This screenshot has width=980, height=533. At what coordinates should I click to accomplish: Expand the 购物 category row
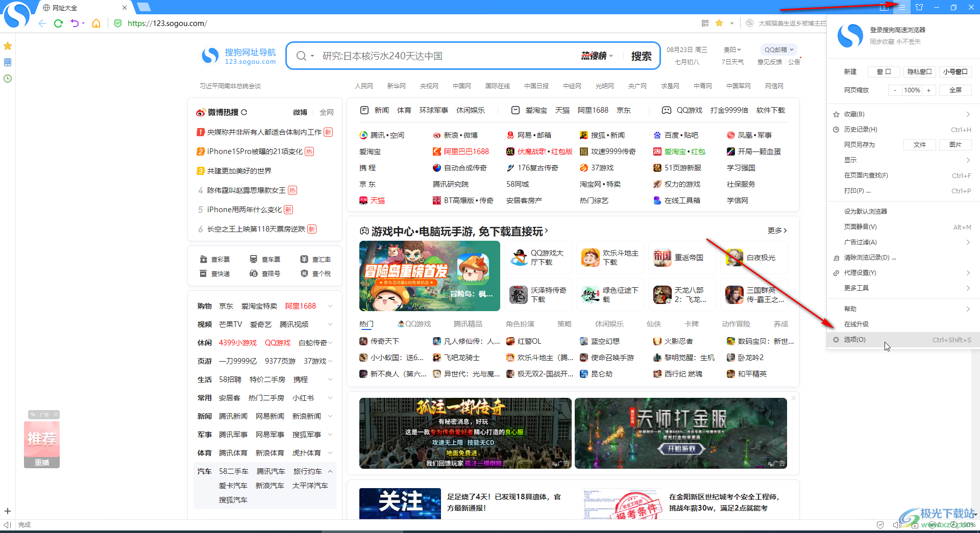[x=330, y=306]
